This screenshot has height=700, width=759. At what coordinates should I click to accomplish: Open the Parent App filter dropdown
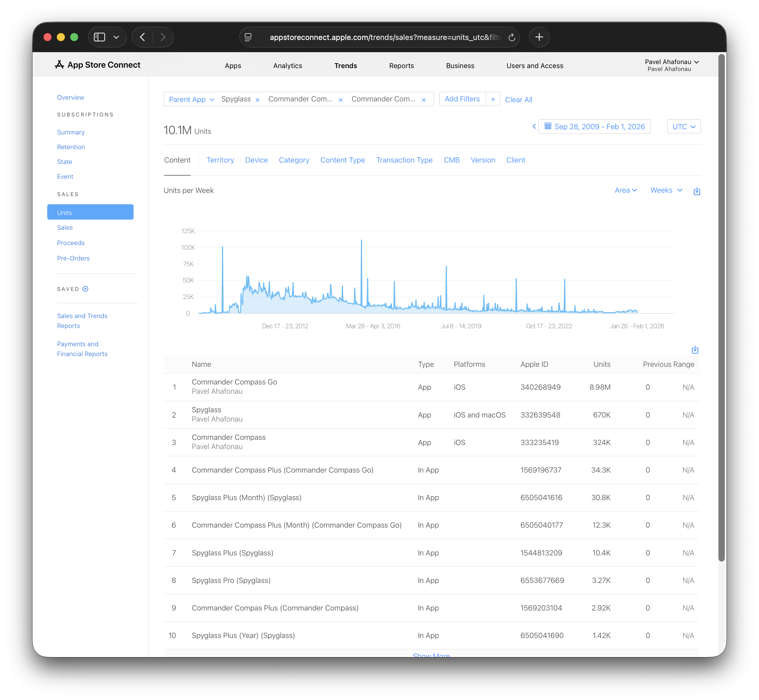(191, 99)
